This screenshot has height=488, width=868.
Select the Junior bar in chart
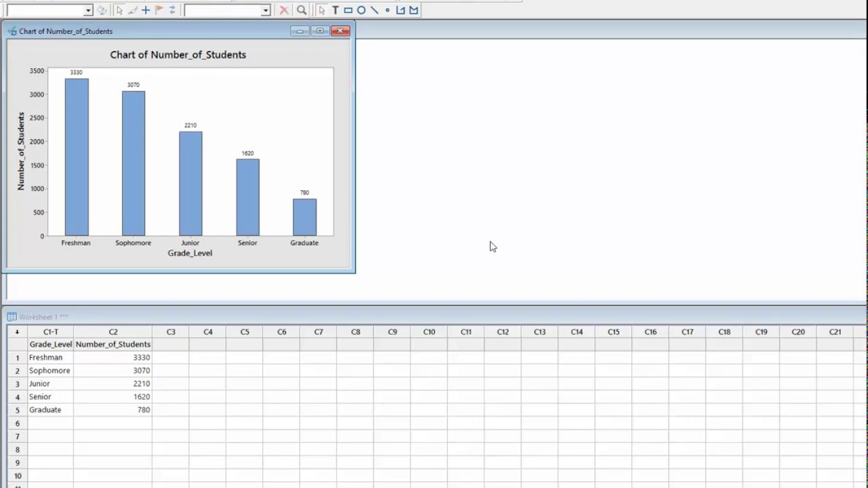pyautogui.click(x=191, y=184)
